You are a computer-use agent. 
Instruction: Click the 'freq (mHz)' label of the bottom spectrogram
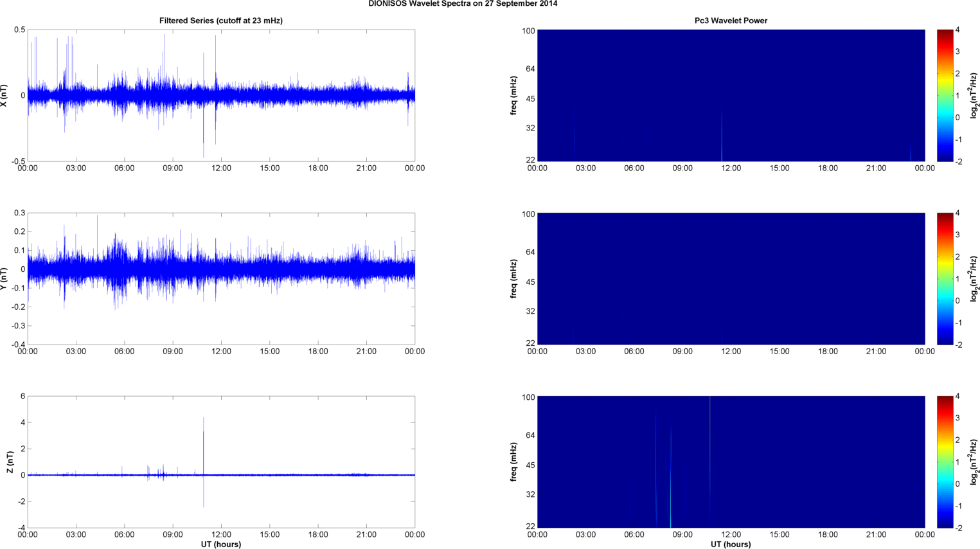tap(514, 462)
